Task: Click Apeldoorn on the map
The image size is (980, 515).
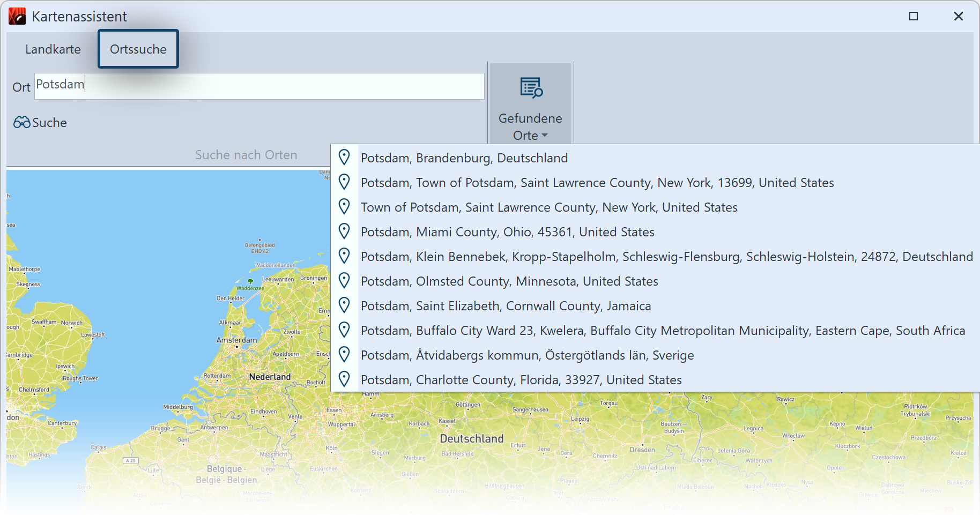Action: click(286, 354)
